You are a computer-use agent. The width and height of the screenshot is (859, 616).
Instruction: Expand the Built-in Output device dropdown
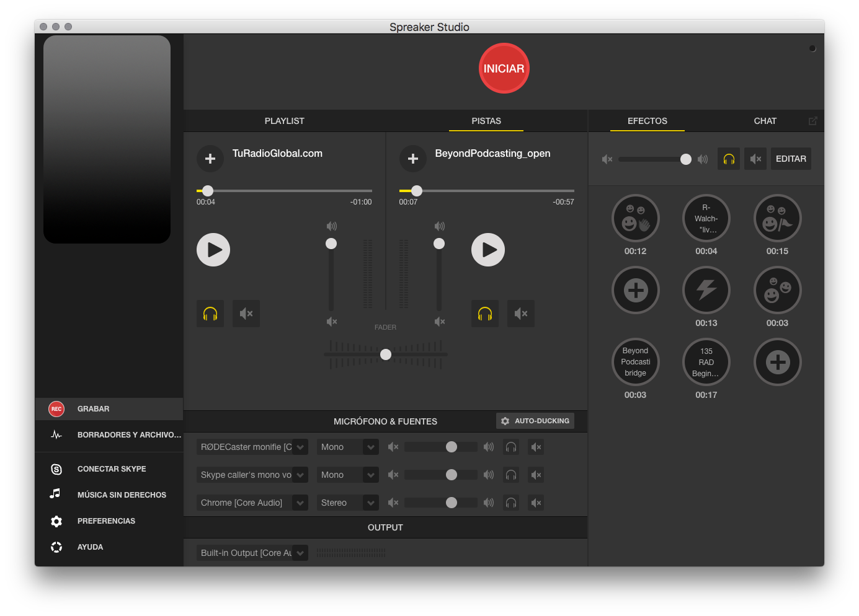[x=300, y=553]
